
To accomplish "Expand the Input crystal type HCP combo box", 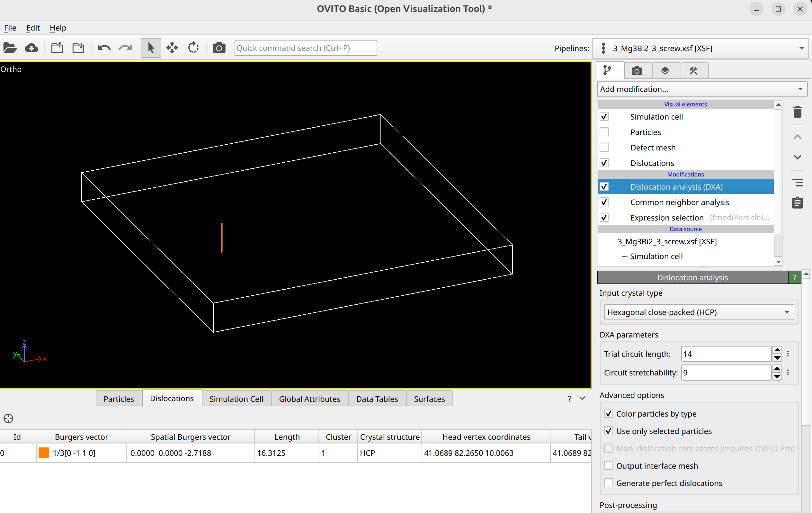I will [x=699, y=312].
